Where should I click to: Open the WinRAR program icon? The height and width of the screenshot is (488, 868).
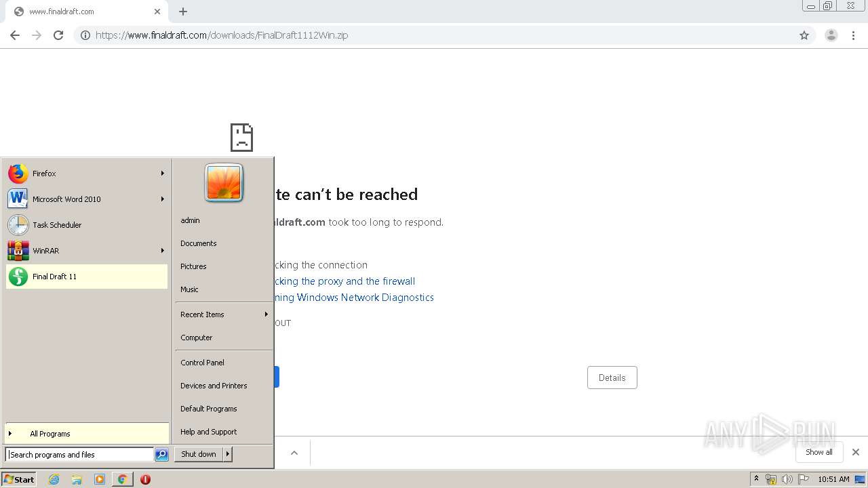pos(18,251)
